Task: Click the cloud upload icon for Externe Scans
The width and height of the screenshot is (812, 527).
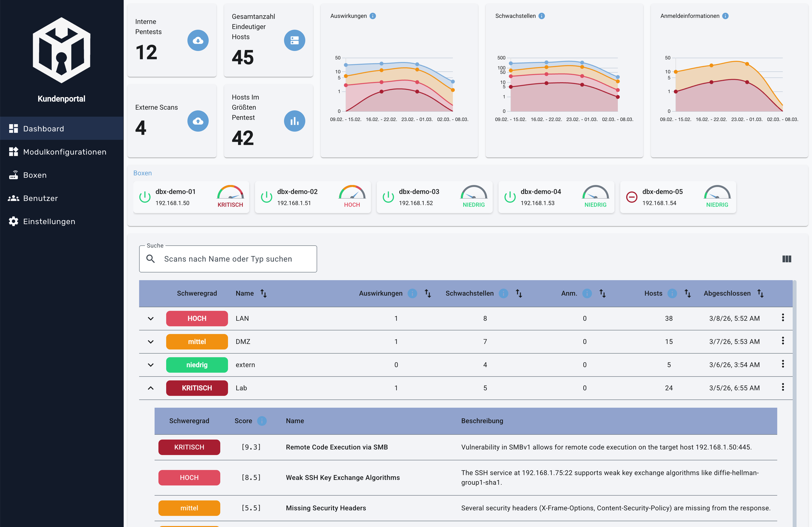Action: pos(198,121)
